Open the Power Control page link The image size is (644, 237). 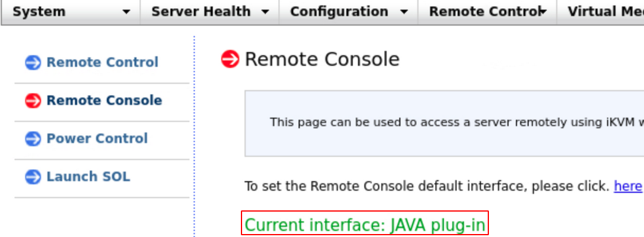tap(97, 139)
